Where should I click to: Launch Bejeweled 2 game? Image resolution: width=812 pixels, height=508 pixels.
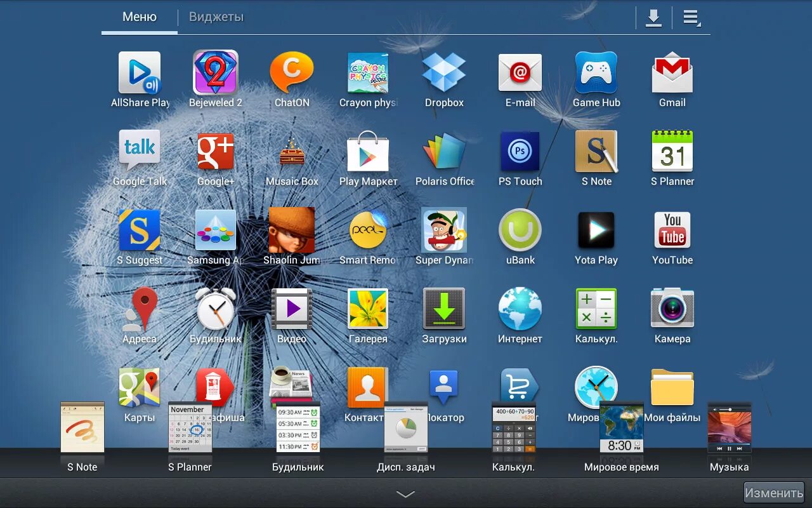[x=216, y=72]
